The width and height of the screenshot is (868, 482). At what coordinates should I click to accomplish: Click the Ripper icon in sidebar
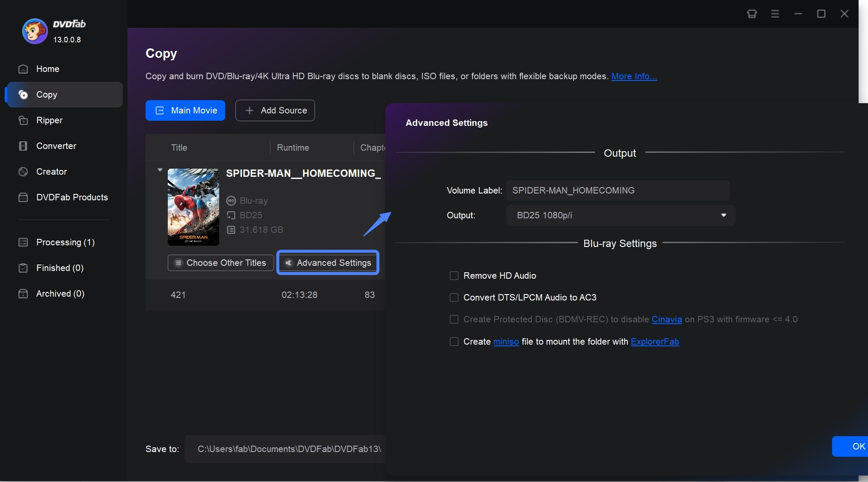pyautogui.click(x=23, y=119)
